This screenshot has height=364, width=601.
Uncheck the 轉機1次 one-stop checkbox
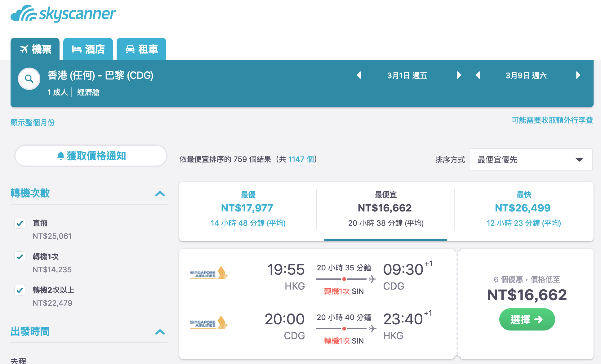pos(20,257)
